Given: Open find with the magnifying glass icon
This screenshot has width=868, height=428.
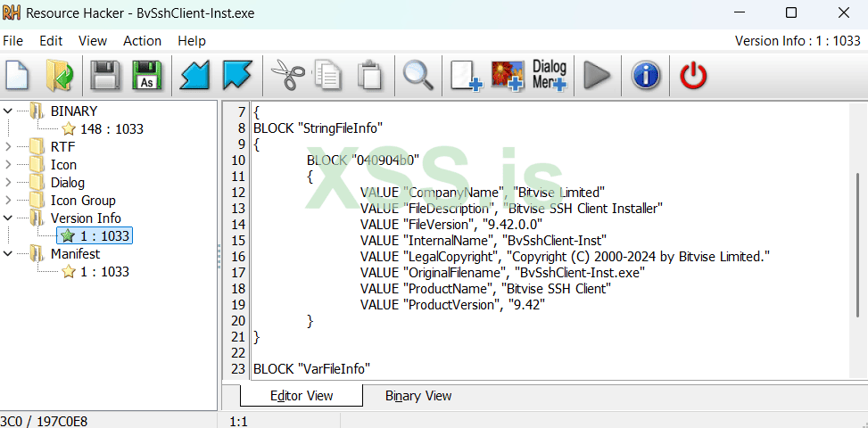Looking at the screenshot, I should point(418,75).
